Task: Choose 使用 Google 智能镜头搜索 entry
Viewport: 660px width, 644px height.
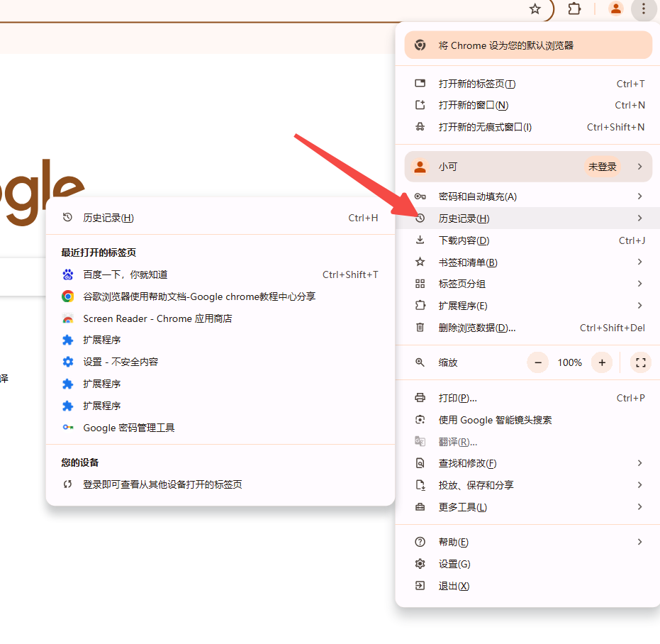Action: [528, 419]
